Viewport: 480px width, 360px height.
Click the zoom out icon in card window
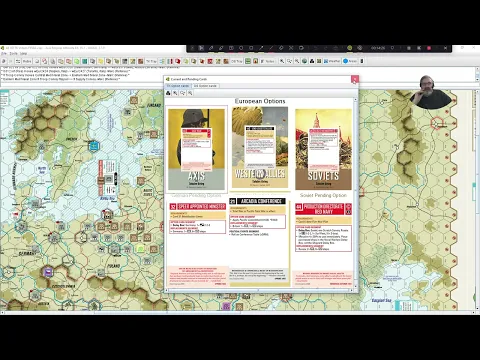click(190, 93)
